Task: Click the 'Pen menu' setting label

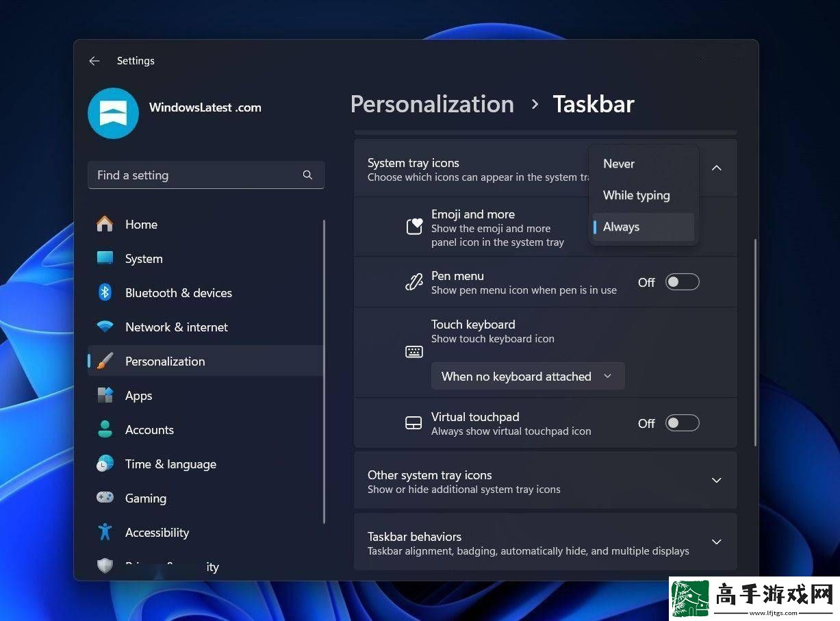Action: 457,276
